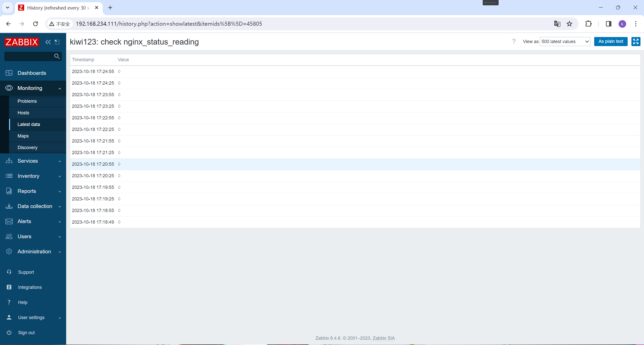Open the Problems submenu item
This screenshot has height=345, width=644.
pos(27,101)
